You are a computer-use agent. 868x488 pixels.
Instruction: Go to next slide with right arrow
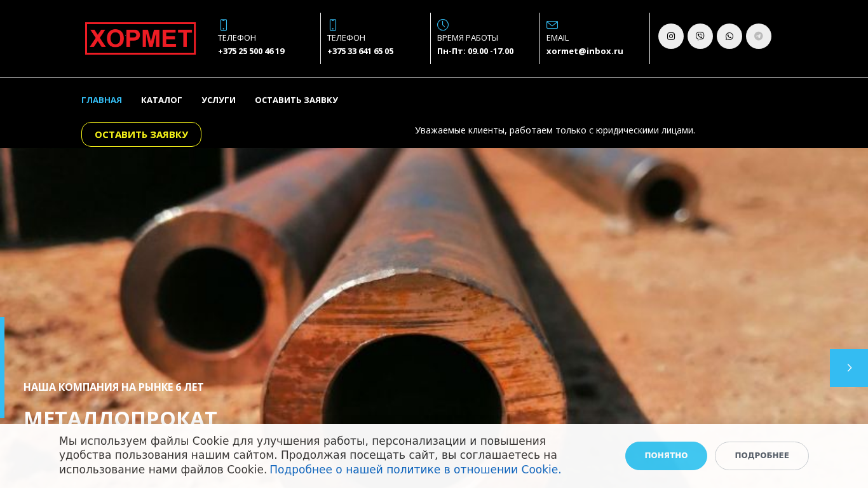849,368
